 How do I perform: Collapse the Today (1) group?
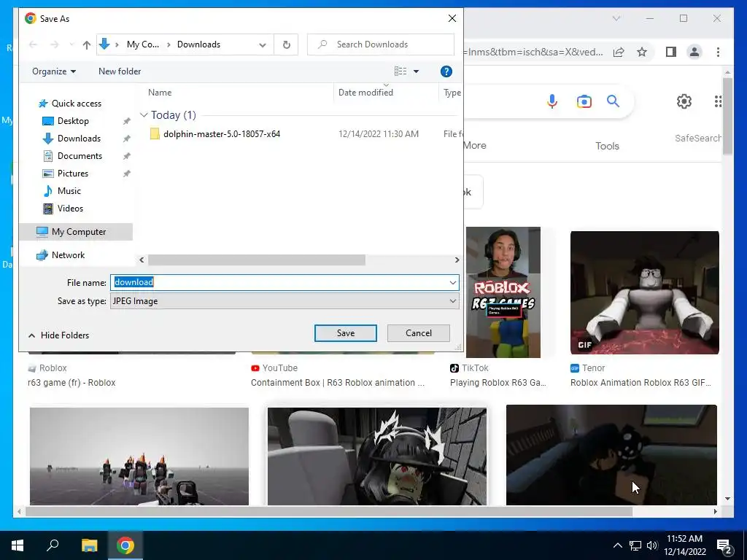coord(144,115)
